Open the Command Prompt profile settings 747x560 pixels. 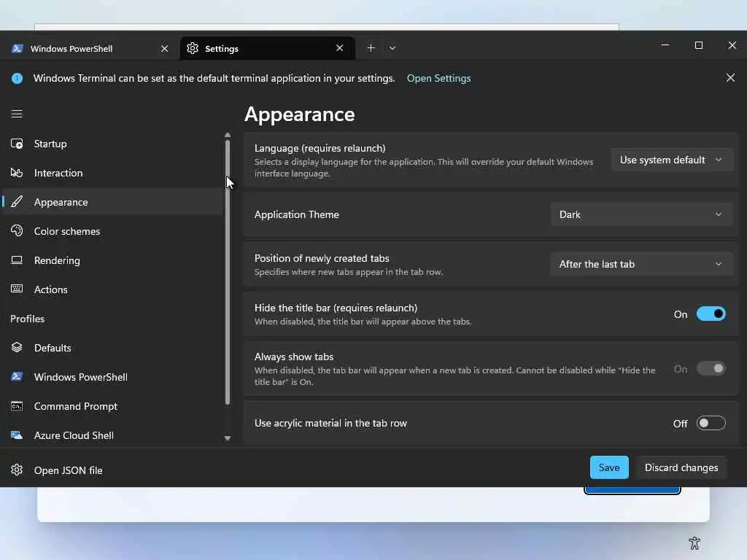[112, 406]
